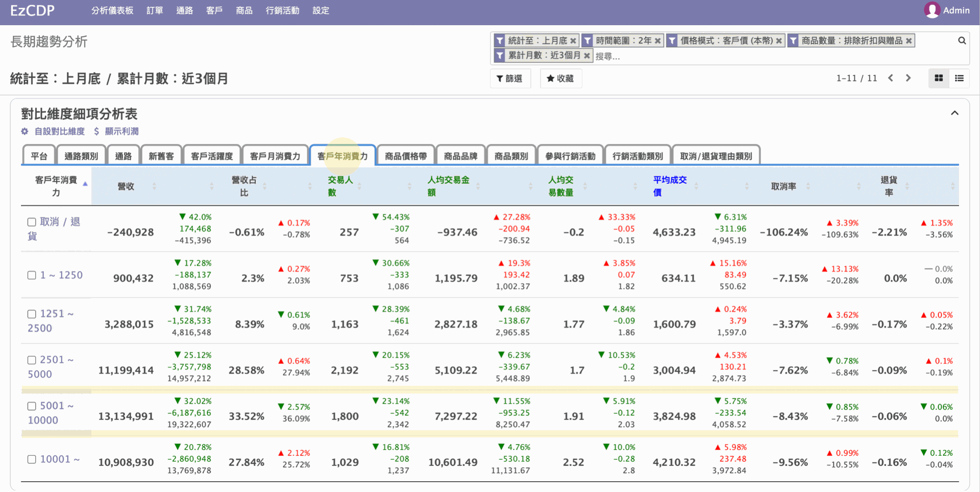
Task: Go to previous page arrow
Action: click(891, 78)
